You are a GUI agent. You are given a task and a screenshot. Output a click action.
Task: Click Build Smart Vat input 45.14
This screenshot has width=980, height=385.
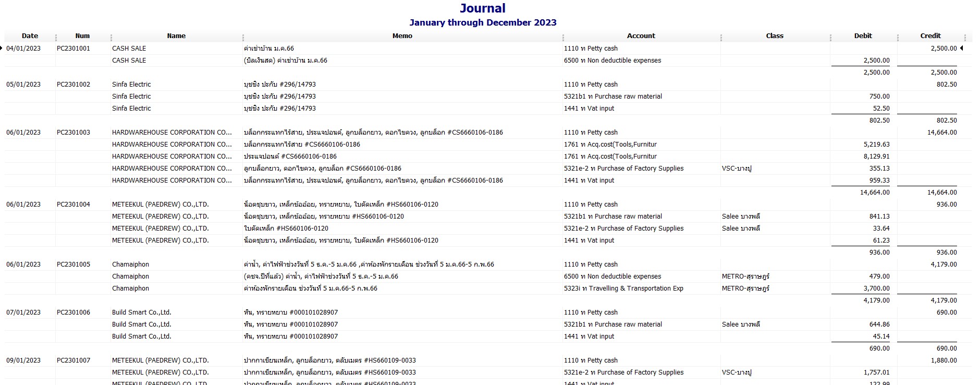point(881,336)
